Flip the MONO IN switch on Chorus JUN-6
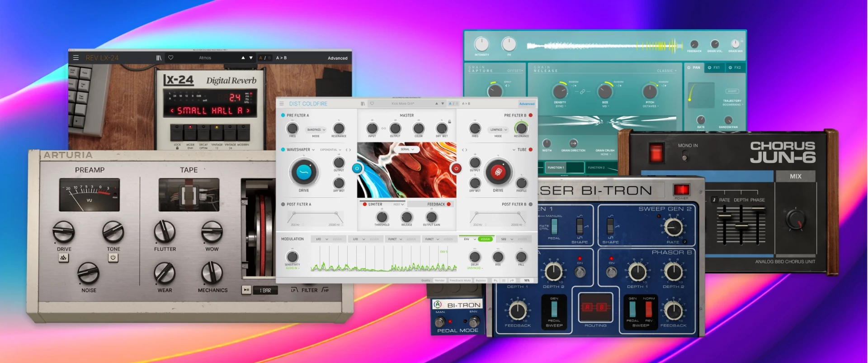Viewport: 868px width, 363px height. pyautogui.click(x=684, y=155)
